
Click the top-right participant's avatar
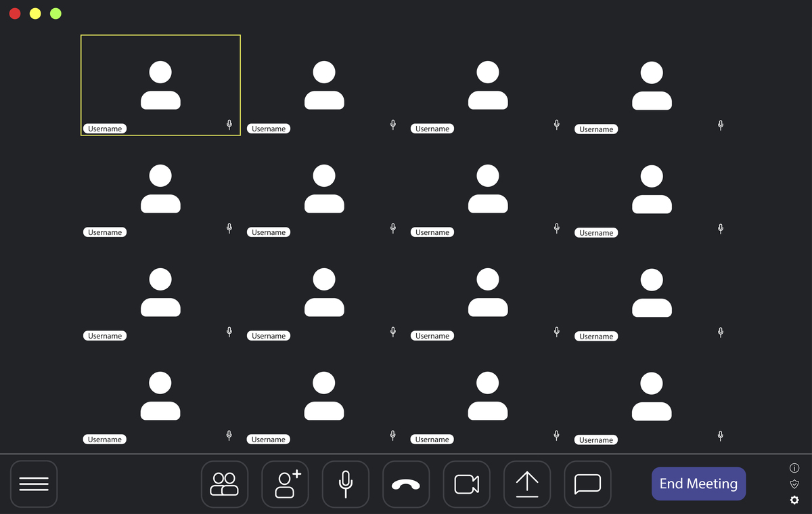click(652, 85)
